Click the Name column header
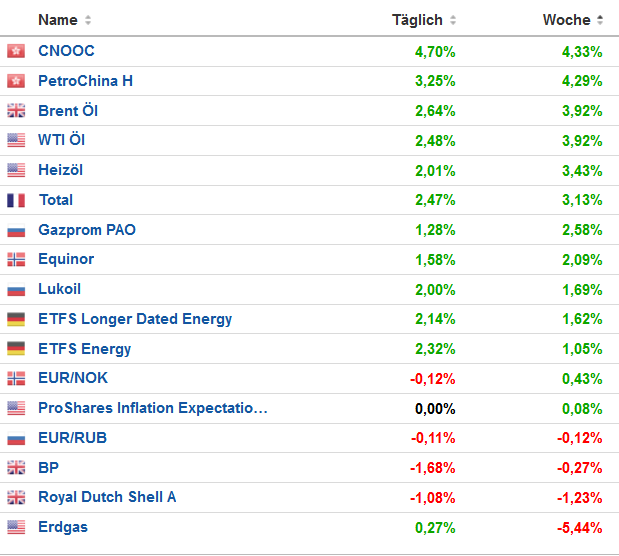The image size is (619, 556). coord(58,20)
